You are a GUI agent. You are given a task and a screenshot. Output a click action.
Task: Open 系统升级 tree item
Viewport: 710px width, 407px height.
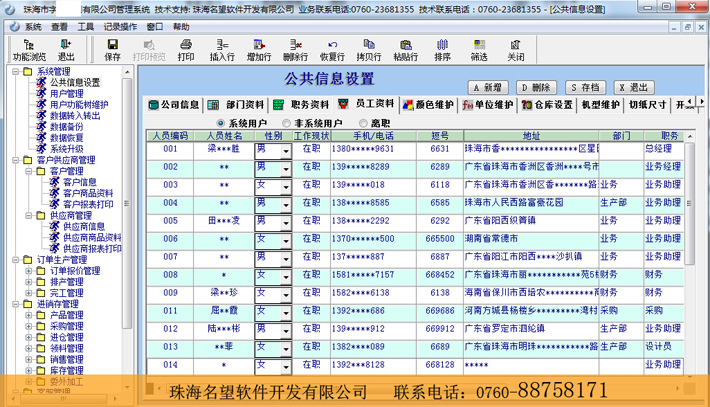click(67, 149)
